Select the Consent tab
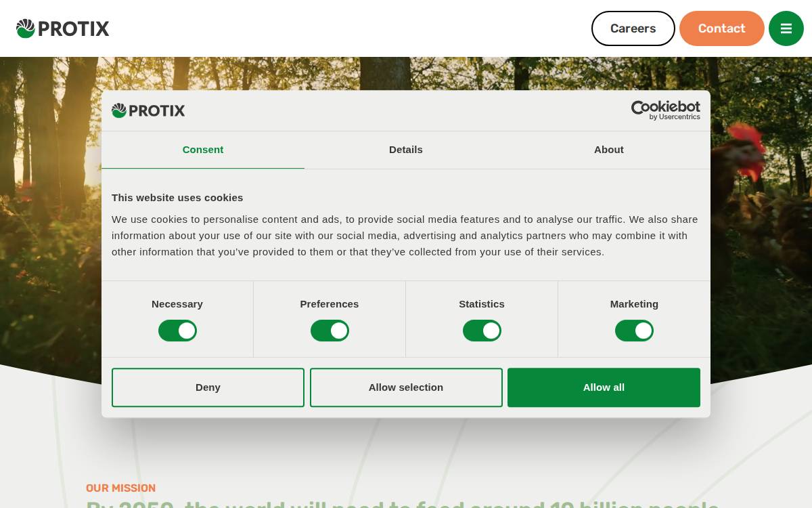The width and height of the screenshot is (812, 508). click(203, 150)
